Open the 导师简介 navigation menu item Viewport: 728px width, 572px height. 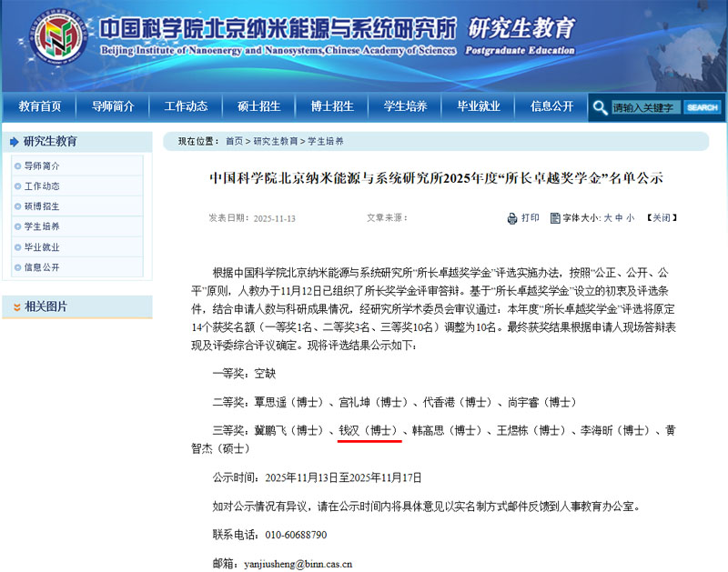click(113, 106)
